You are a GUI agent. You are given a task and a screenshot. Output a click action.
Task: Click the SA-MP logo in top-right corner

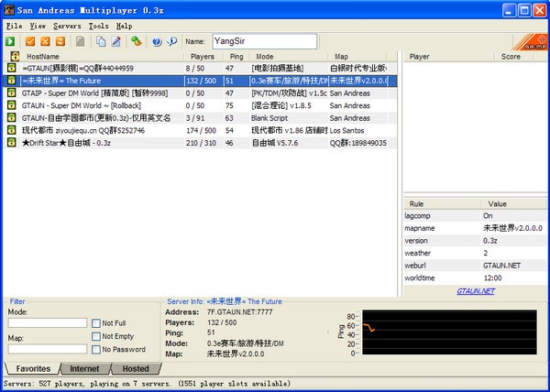[531, 42]
